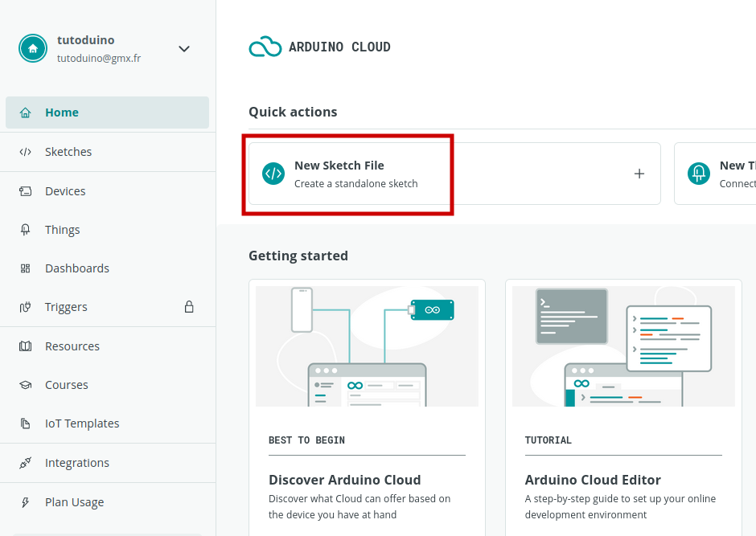Screen dimensions: 756x536
Task: Create a New Sketch File
Action: [454, 174]
